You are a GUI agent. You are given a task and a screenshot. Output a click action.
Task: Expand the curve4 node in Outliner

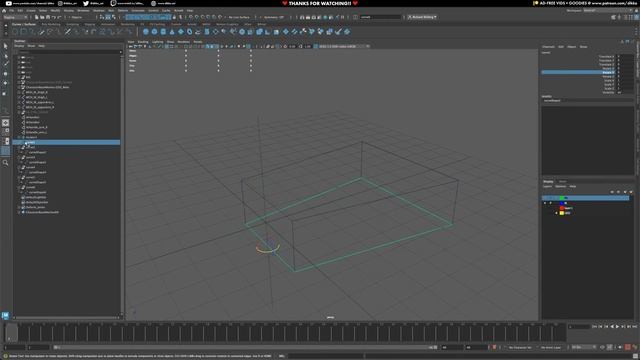coord(19,167)
